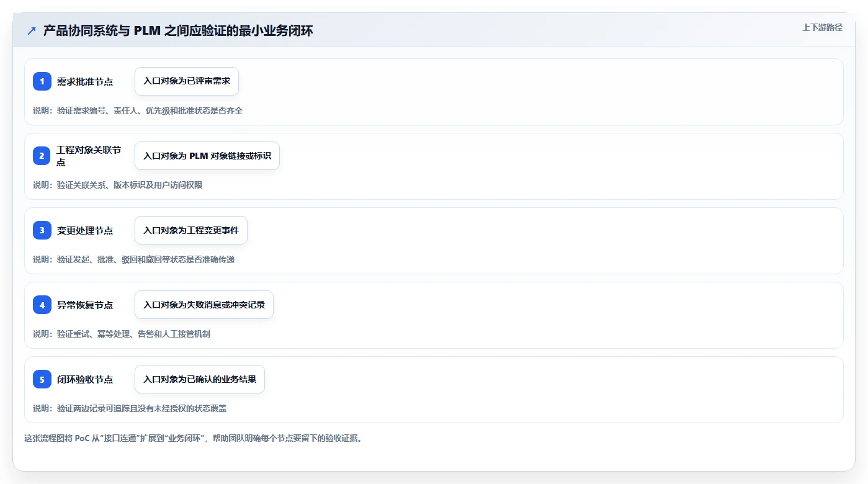Click the arrow icon beside the title
This screenshot has height=484, width=868.
coord(32,31)
